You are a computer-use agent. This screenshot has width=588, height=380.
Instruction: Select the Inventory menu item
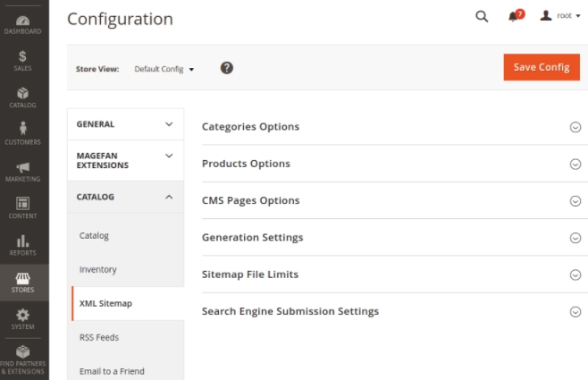(98, 269)
